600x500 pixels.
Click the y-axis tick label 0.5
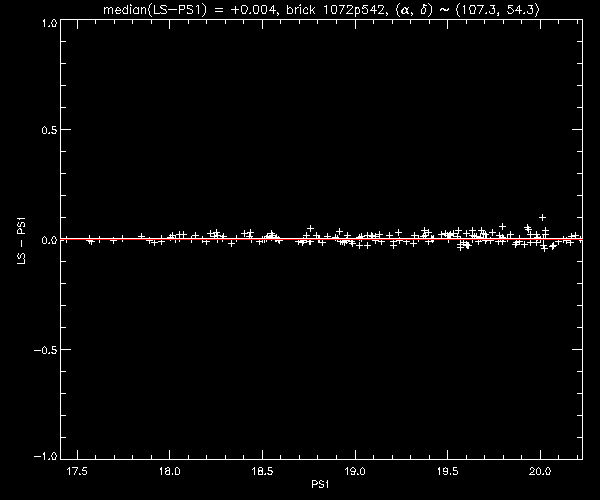pos(49,130)
